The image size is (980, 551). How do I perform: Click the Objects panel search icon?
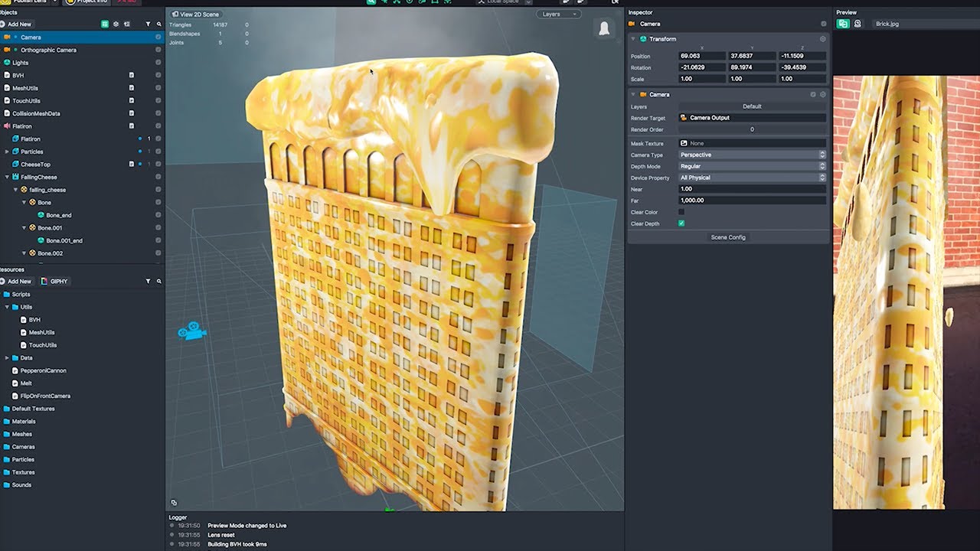pyautogui.click(x=158, y=24)
